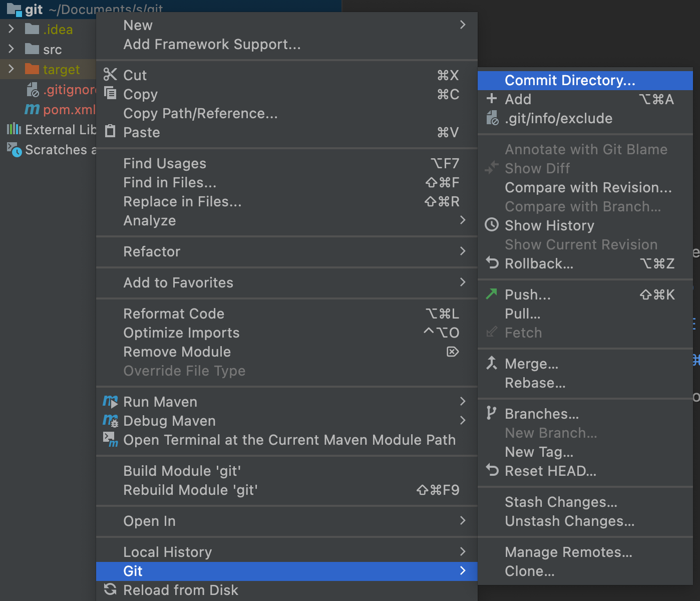Image resolution: width=700 pixels, height=601 pixels.
Task: Click the Reload from Disk icon
Action: 110,589
